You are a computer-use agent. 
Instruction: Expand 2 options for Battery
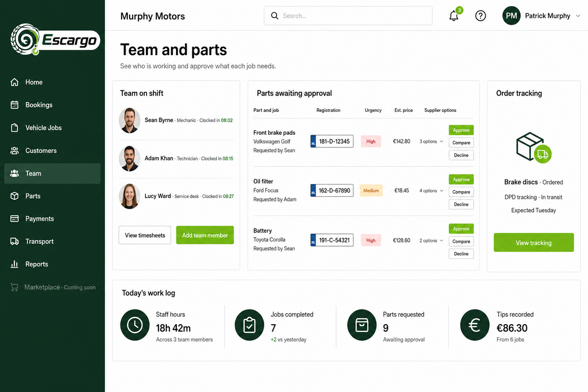point(431,241)
